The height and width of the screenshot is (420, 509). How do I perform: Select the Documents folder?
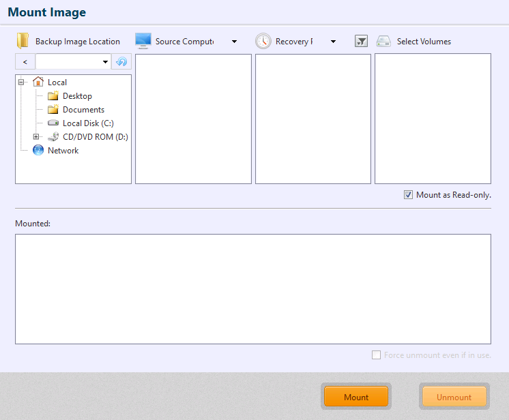tap(83, 110)
